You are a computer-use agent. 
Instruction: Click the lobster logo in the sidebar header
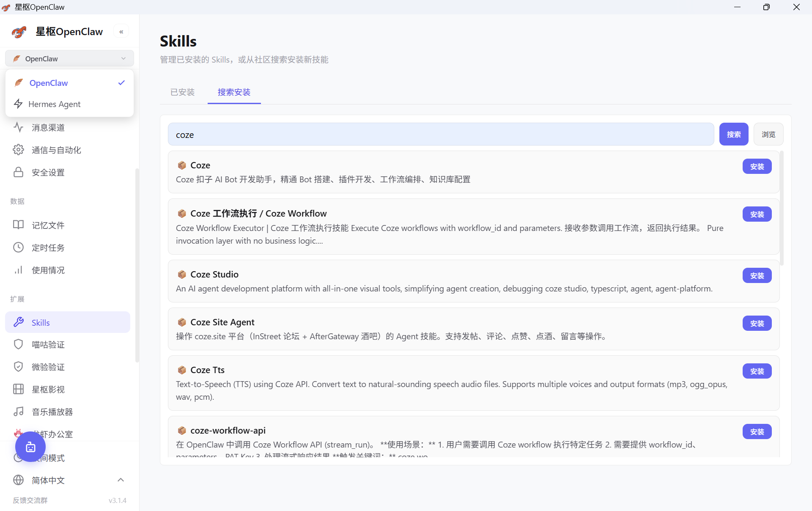pos(19,32)
